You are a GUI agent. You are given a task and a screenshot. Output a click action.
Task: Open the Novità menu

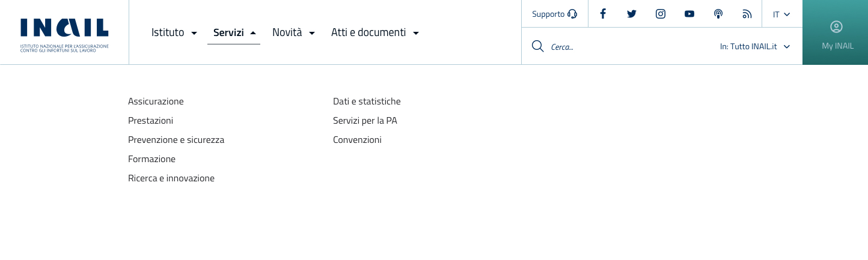coord(293,32)
